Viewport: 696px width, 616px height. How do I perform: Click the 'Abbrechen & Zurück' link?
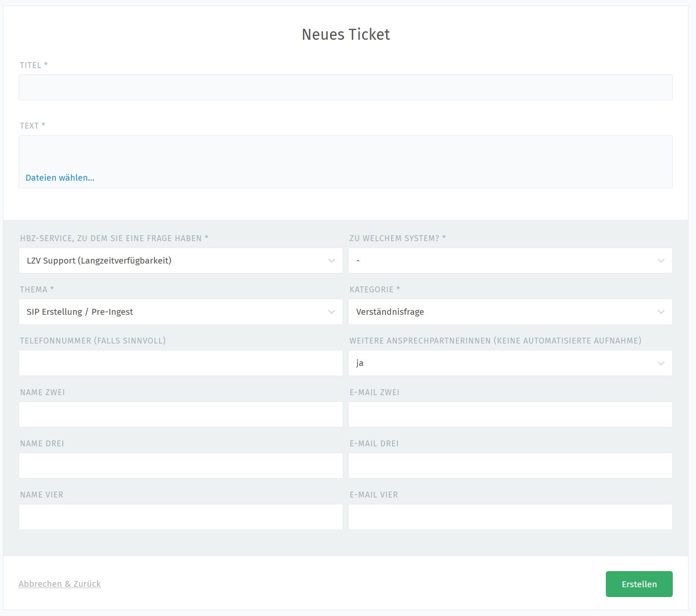click(x=60, y=584)
